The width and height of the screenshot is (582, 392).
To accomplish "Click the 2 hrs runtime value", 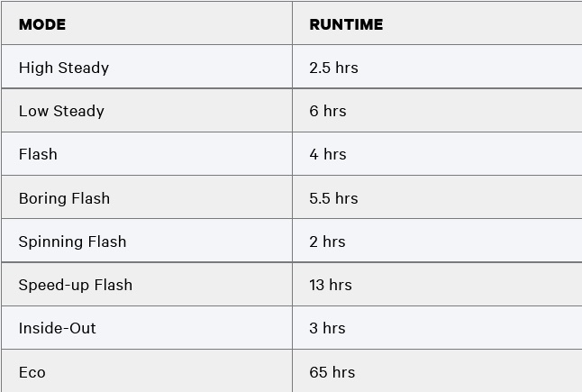I will point(327,242).
